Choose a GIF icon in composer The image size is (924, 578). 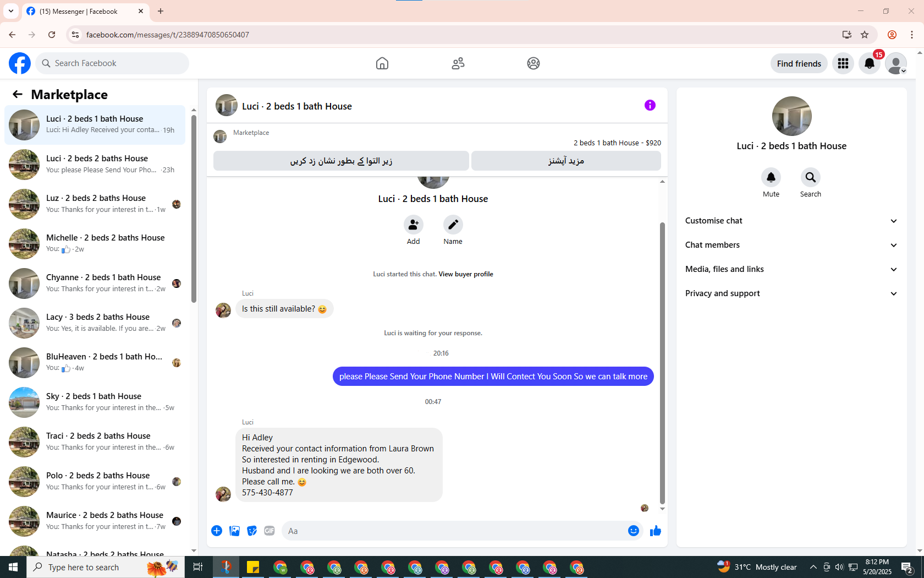pos(269,531)
